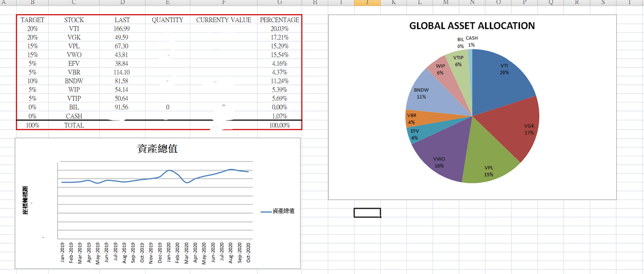Select the QUANTITY header cell

click(168, 20)
